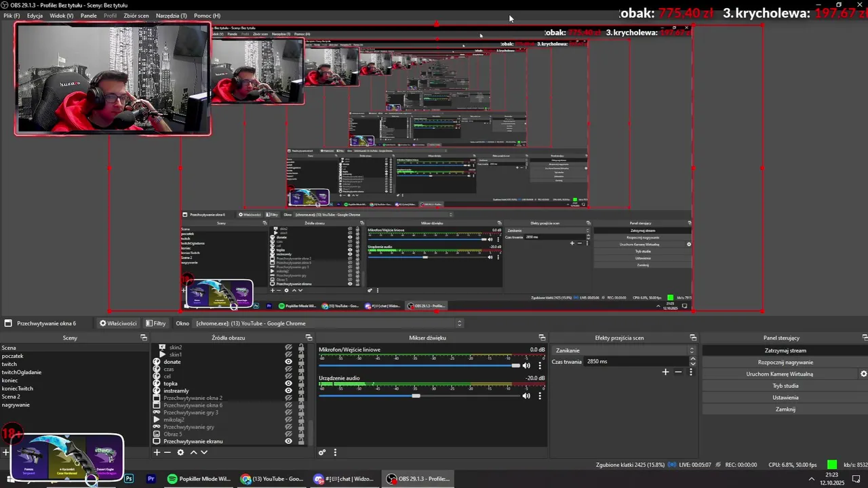Open source properties gear in sources toolbar

click(x=180, y=452)
